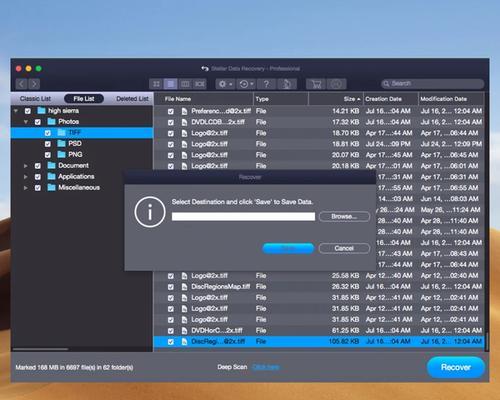Click the left panel horizontal scrollbar

click(41, 349)
